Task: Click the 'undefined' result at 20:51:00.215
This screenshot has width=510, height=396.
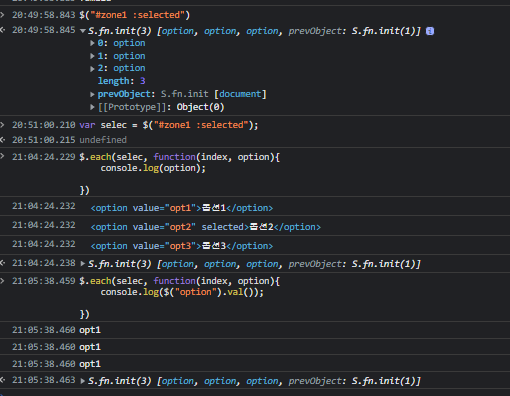Action: [103, 140]
